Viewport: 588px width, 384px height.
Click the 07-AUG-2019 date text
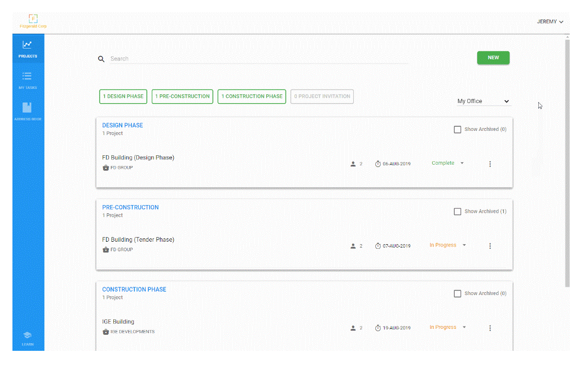[397, 246]
